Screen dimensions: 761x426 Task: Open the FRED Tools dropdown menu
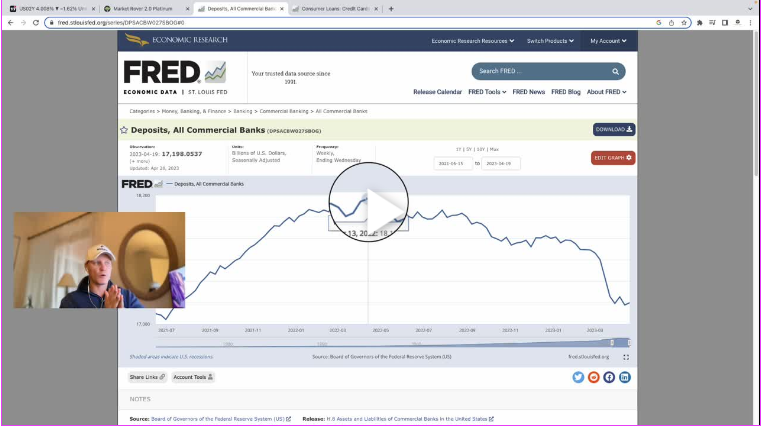[487, 92]
